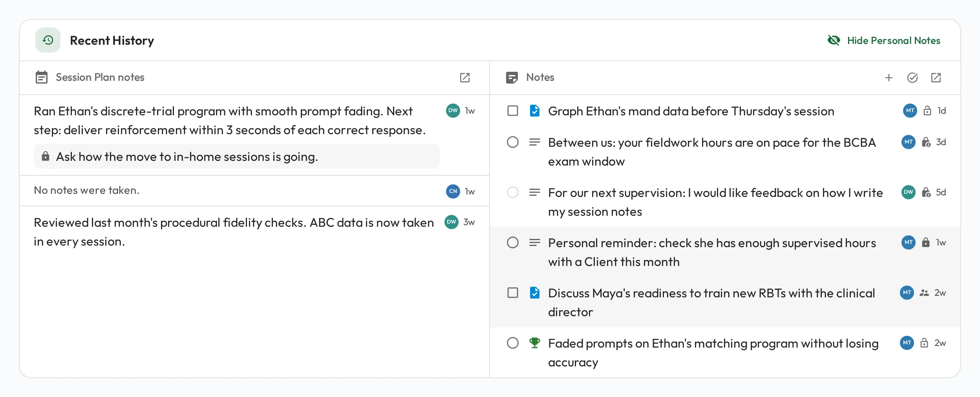Click DW avatar on procedural fidelity checks note

click(452, 222)
